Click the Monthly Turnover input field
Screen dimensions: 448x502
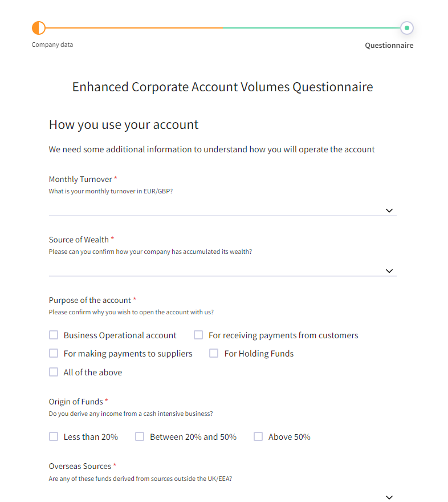[x=222, y=210]
